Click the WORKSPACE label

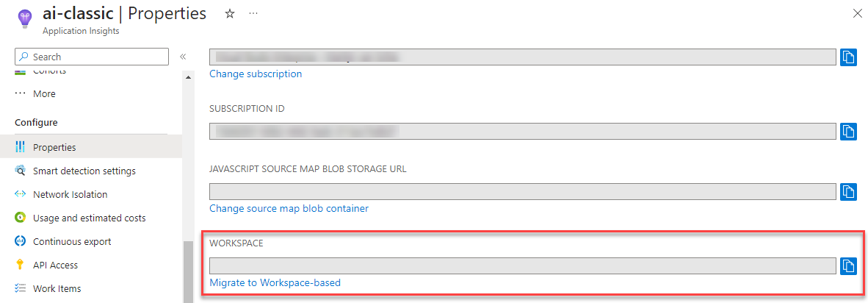point(236,243)
